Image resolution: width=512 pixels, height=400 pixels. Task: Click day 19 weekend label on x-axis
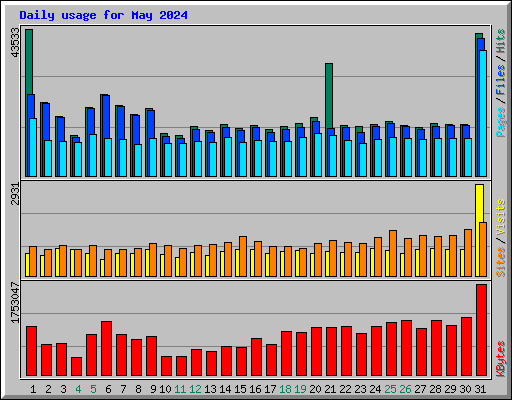point(300,389)
